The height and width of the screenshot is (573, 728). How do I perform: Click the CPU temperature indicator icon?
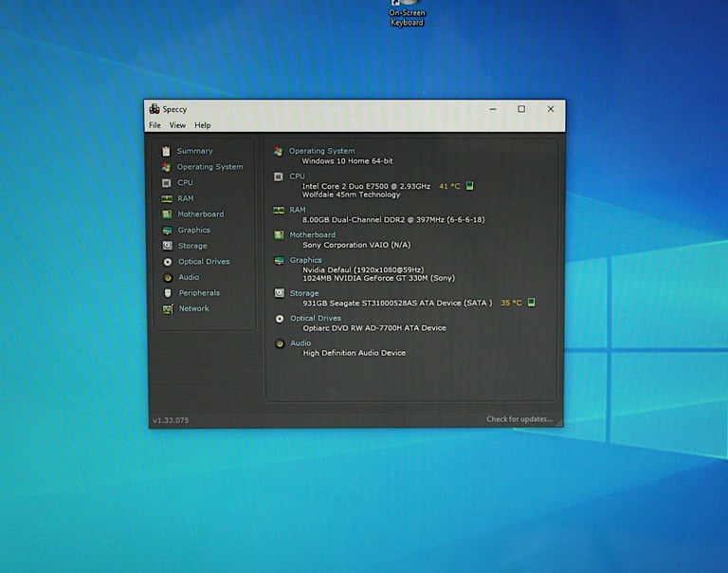[x=470, y=186]
